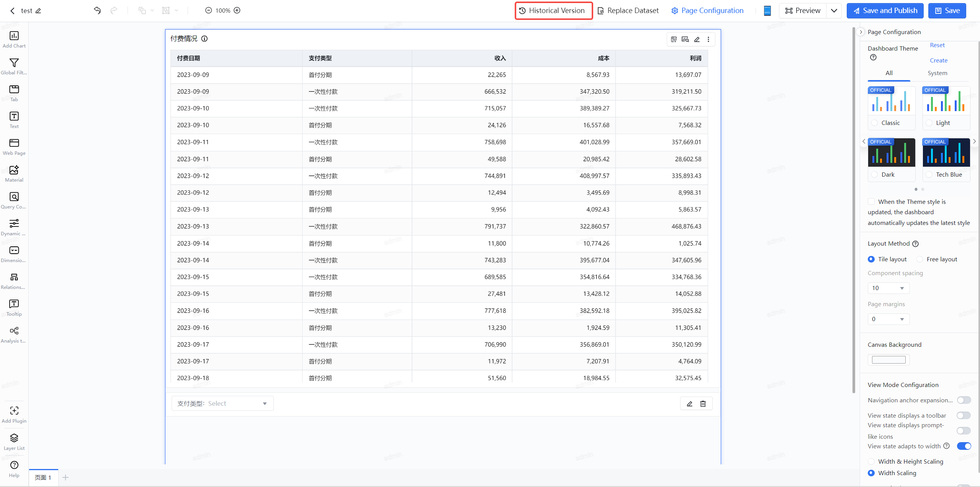980x487 pixels.
Task: Select the 页面 1 page tab
Action: pos(43,478)
